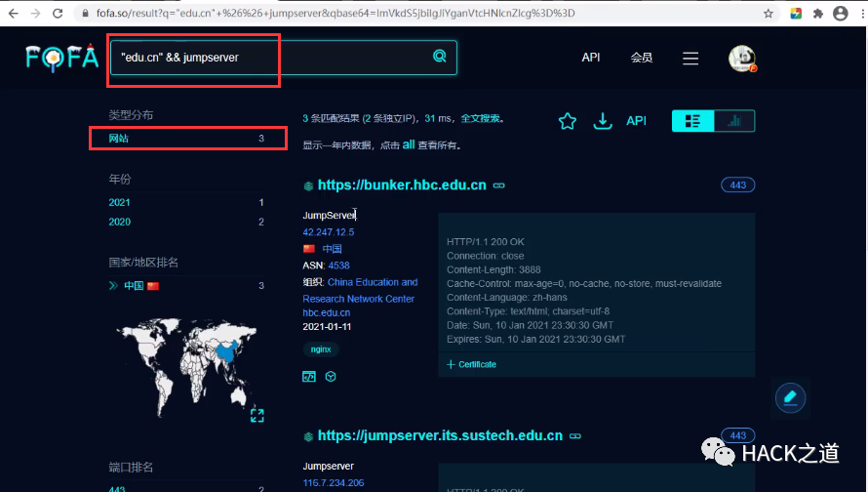This screenshot has width=868, height=492.
Task: Click the all link to view everything
Action: (409, 144)
